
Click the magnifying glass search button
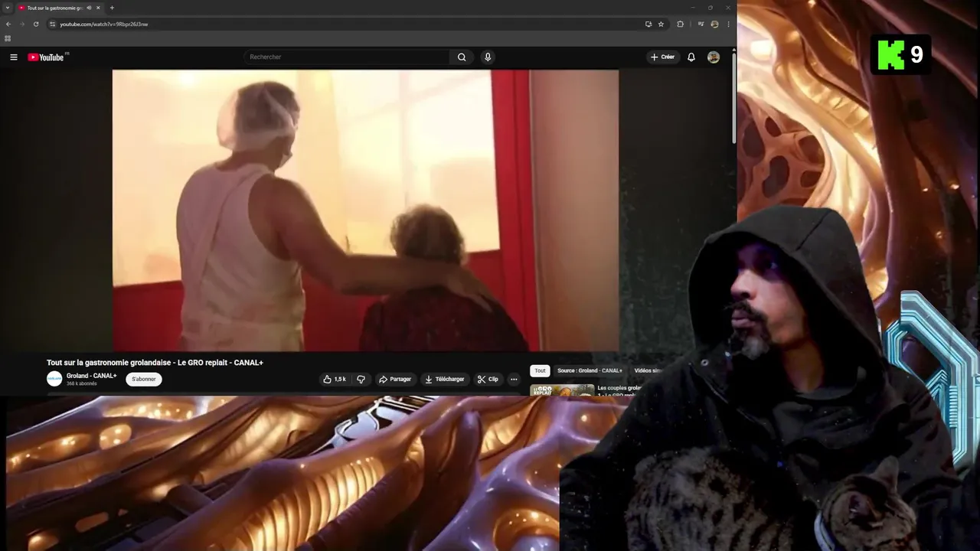pyautogui.click(x=462, y=57)
